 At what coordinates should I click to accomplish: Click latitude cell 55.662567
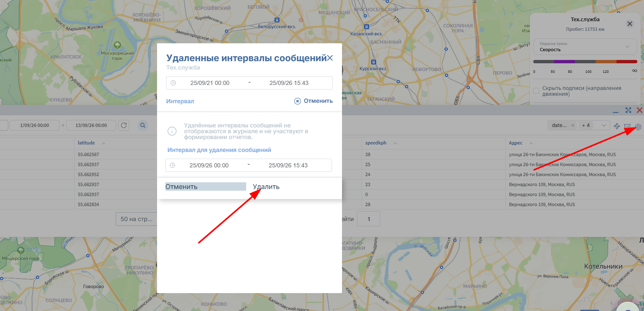[x=88, y=154]
